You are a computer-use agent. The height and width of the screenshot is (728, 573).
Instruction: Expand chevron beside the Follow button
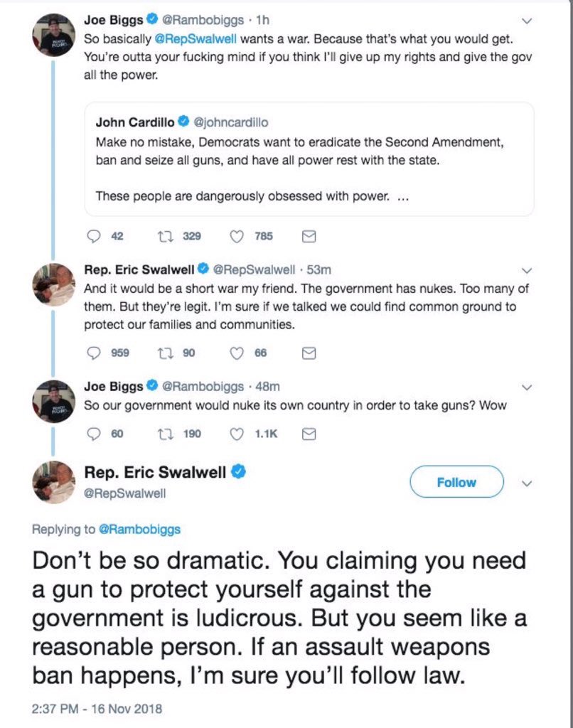point(526,483)
